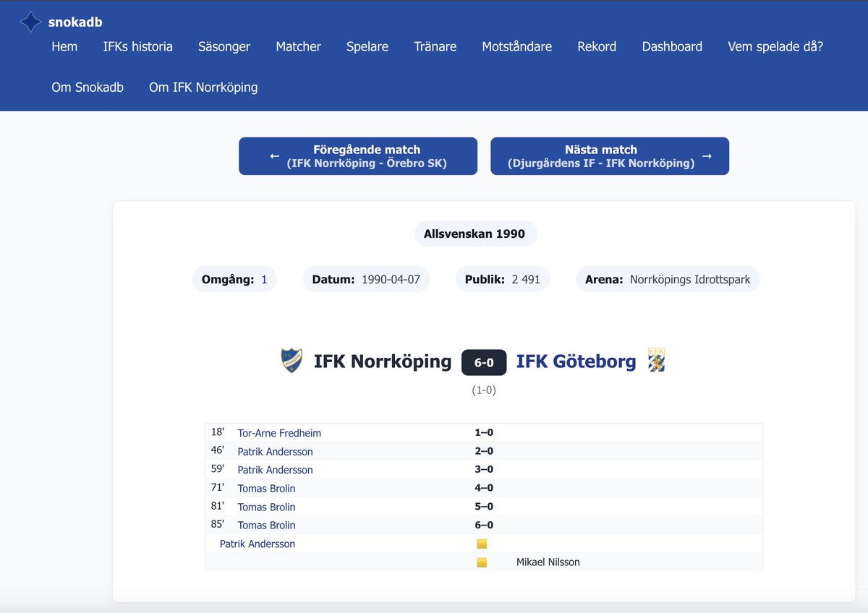868x613 pixels.
Task: Click the Mikael Nilsson name
Action: pyautogui.click(x=548, y=562)
